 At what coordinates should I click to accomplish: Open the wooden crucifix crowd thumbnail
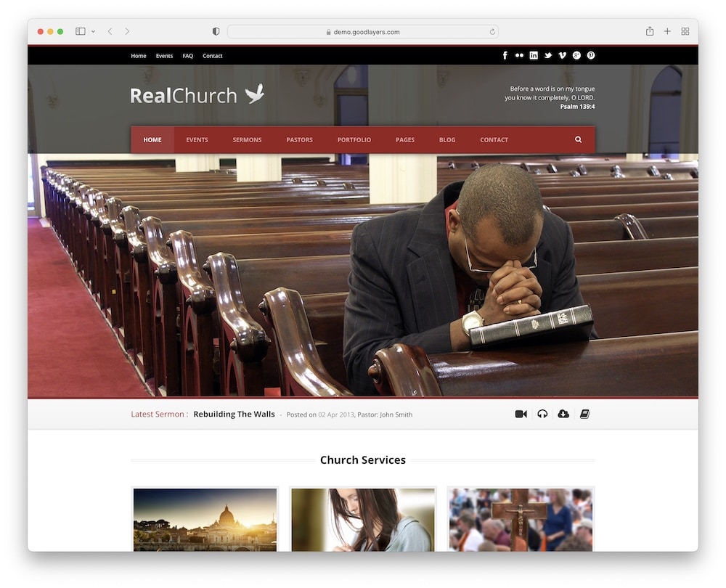tap(521, 520)
